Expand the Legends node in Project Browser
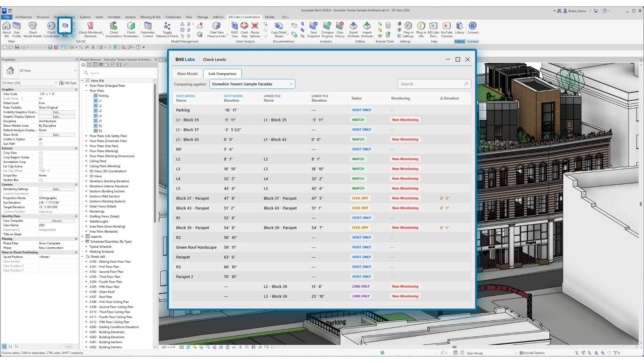This screenshot has height=363, width=644. (82, 237)
